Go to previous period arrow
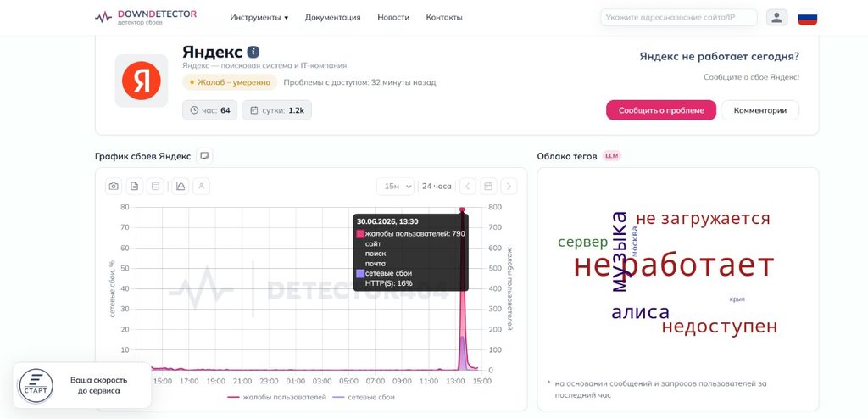Viewport: 868px width, 419px height. (468, 187)
